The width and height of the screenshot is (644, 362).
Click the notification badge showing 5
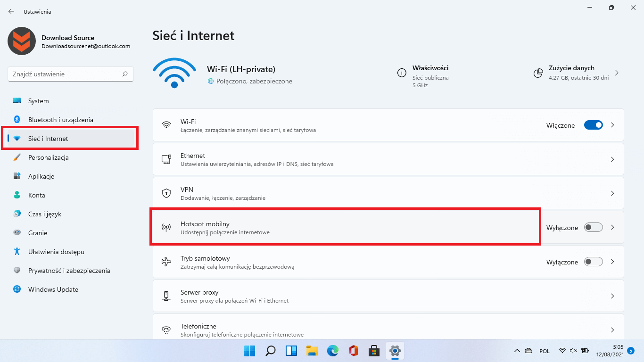tap(631, 351)
